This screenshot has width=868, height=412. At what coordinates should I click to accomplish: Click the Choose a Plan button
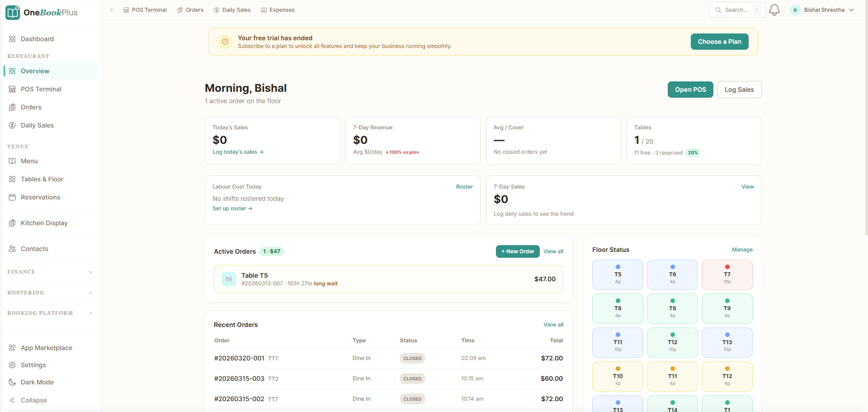pos(719,42)
